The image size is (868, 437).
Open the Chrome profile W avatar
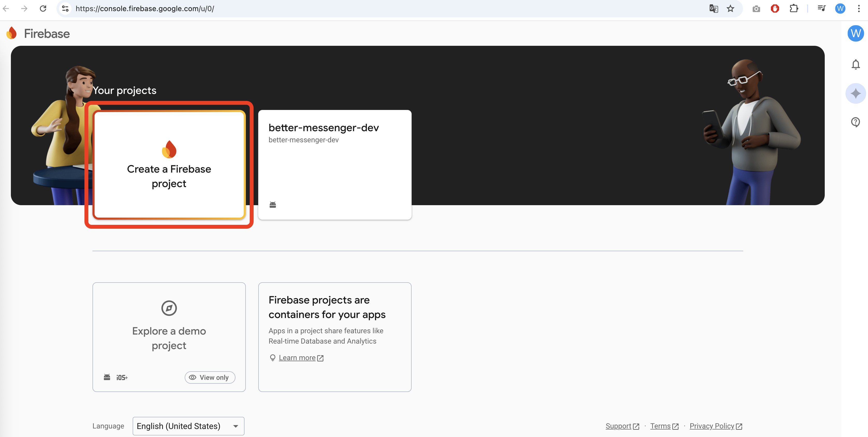(x=840, y=9)
